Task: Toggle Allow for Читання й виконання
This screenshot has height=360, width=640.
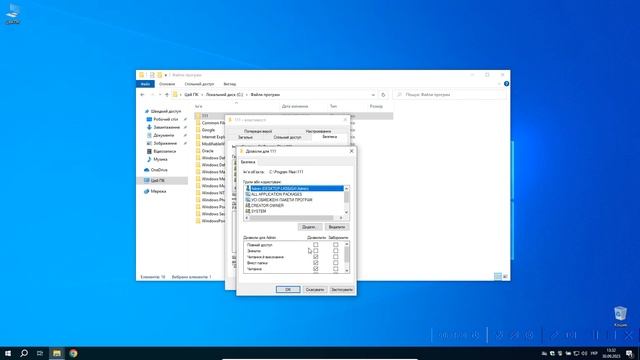Action: point(316,257)
